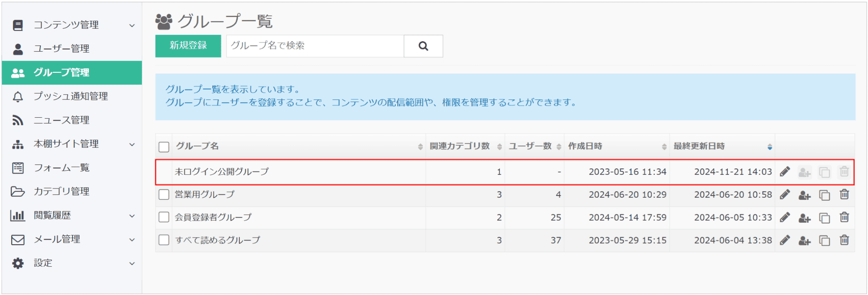The height and width of the screenshot is (295, 868).
Task: Expand the 設定 menu chevron
Action: [132, 263]
